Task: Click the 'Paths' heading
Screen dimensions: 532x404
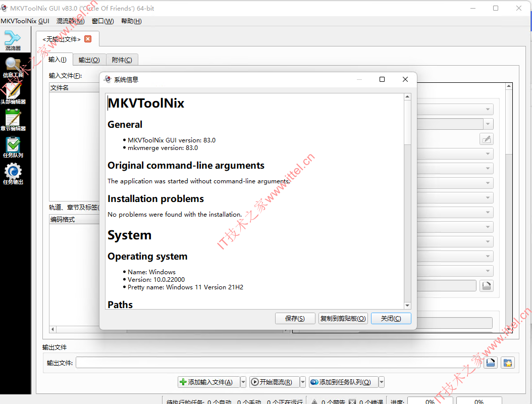Action: point(120,305)
